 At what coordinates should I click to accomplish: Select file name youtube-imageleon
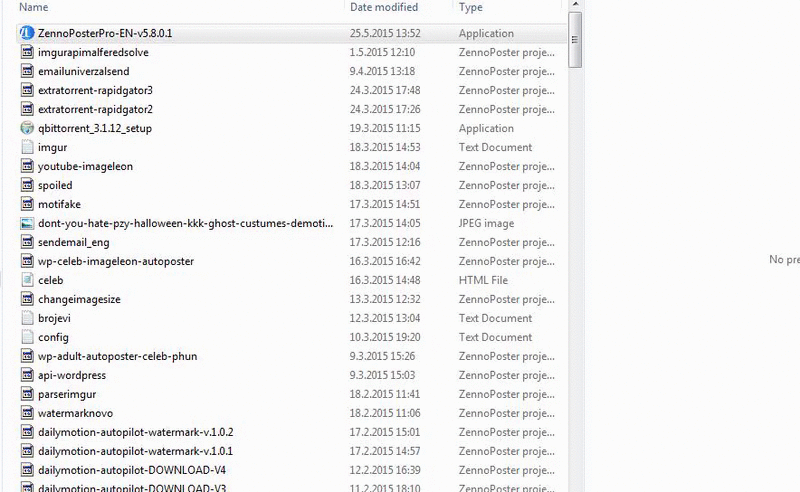pyautogui.click(x=85, y=166)
